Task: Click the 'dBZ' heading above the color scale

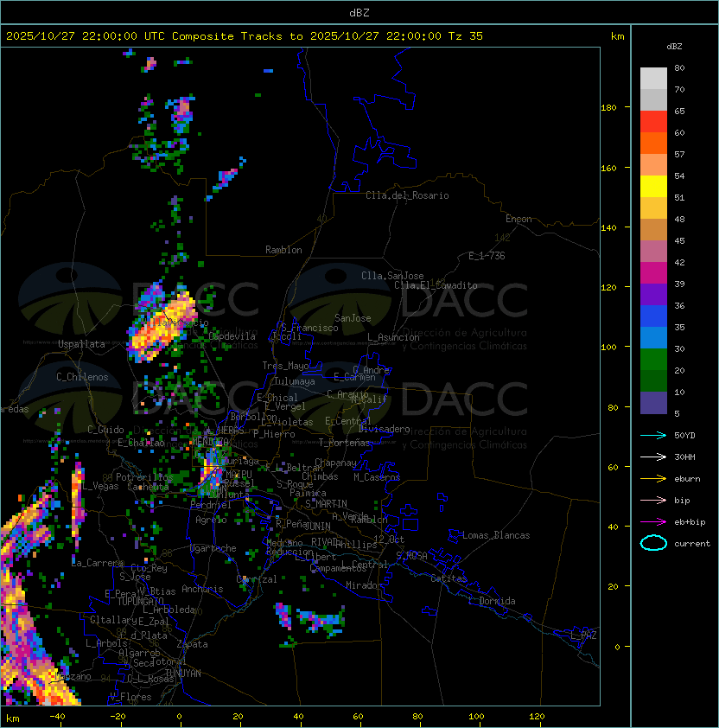Action: point(674,47)
